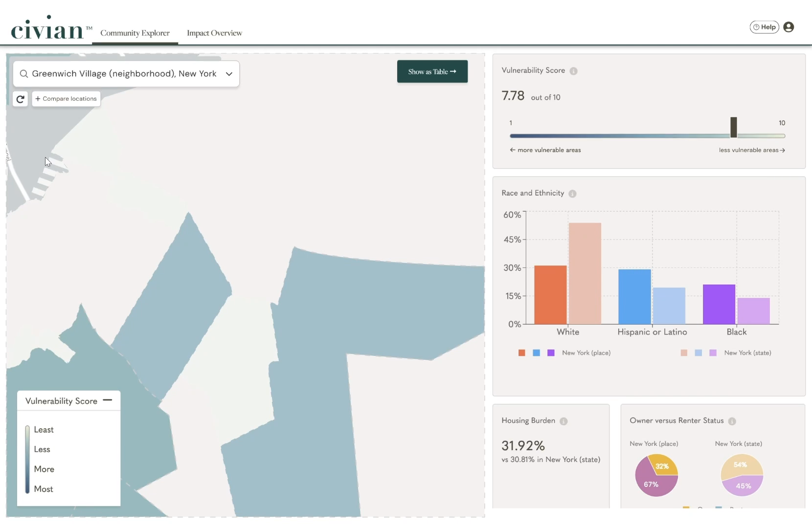Click the White New York (place) orange bar
Screen dimensions: 812x528
550,295
